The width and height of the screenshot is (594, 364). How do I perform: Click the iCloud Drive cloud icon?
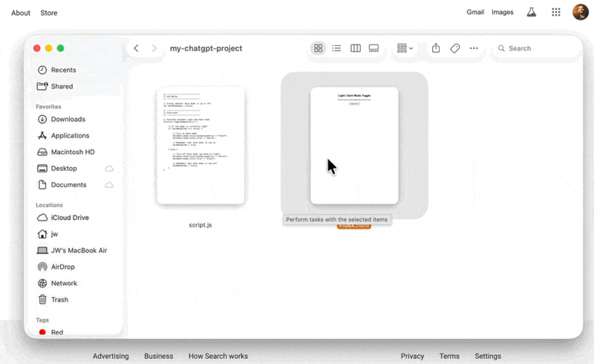(x=42, y=218)
